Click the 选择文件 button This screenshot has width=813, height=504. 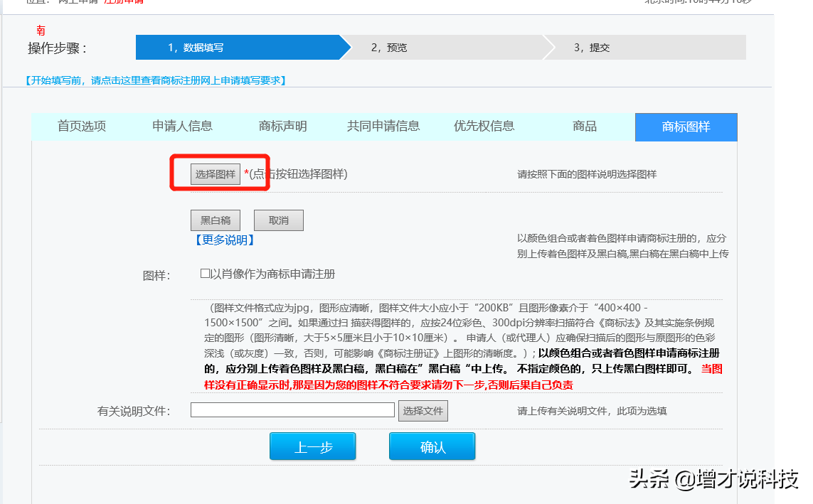click(423, 411)
